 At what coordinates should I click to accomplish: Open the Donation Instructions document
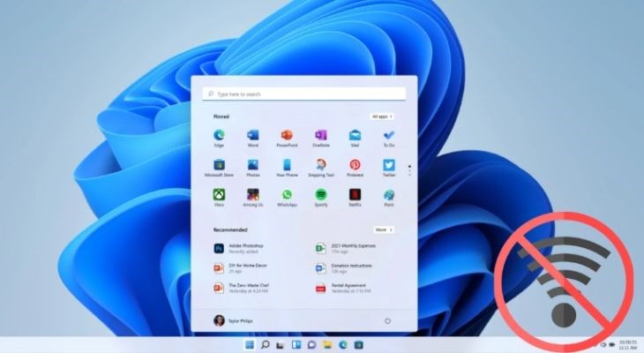[344, 268]
